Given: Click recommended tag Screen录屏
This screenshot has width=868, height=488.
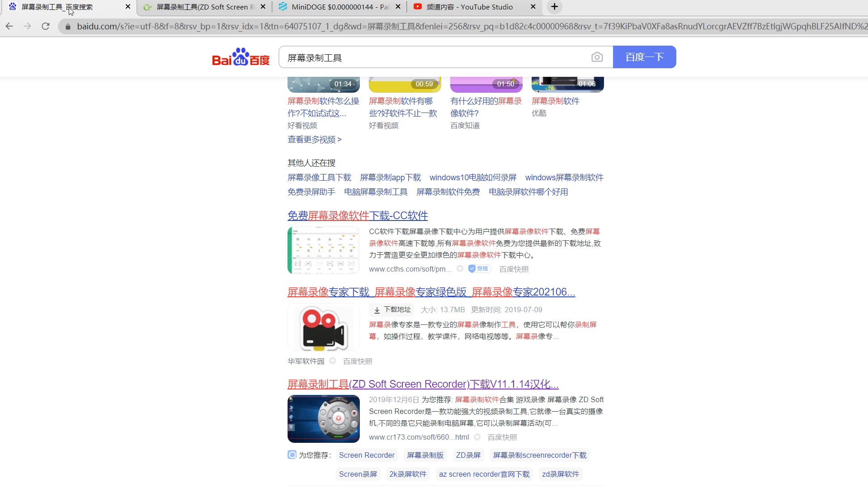Looking at the screenshot, I should pyautogui.click(x=358, y=474).
